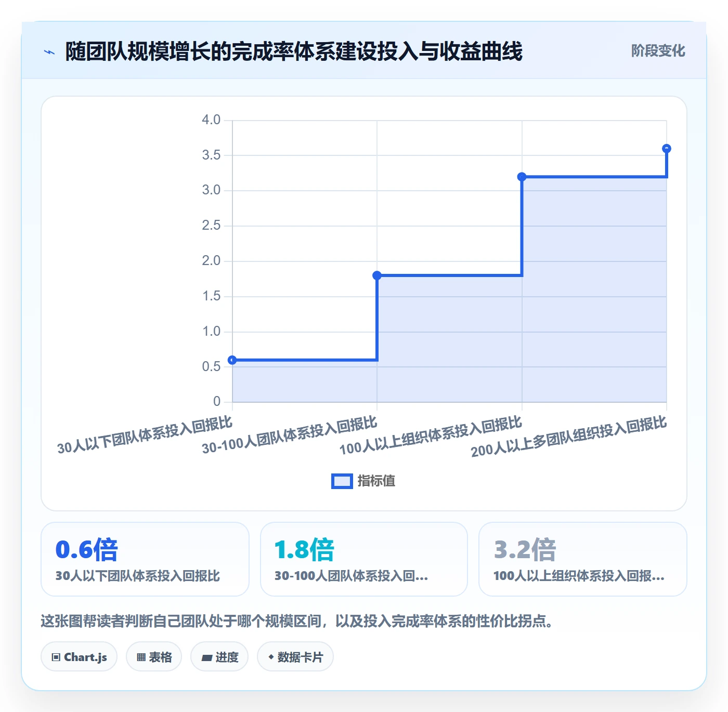728x712 pixels.
Task: Open the 1.8倍 data card
Action: 364,559
